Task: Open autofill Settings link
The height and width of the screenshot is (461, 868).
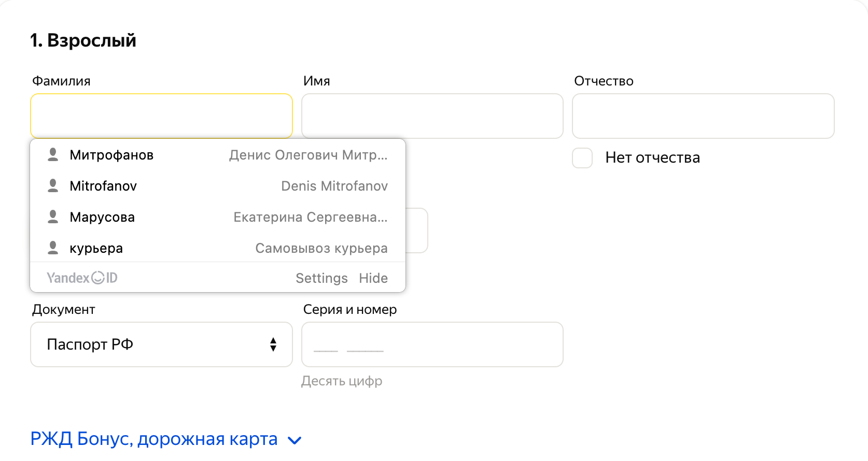Action: pos(321,278)
